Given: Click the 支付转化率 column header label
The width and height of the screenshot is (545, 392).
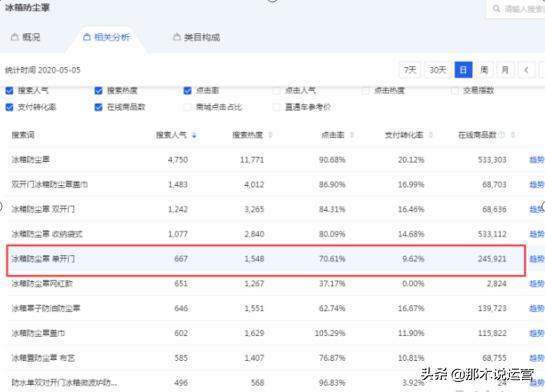Looking at the screenshot, I should [404, 135].
